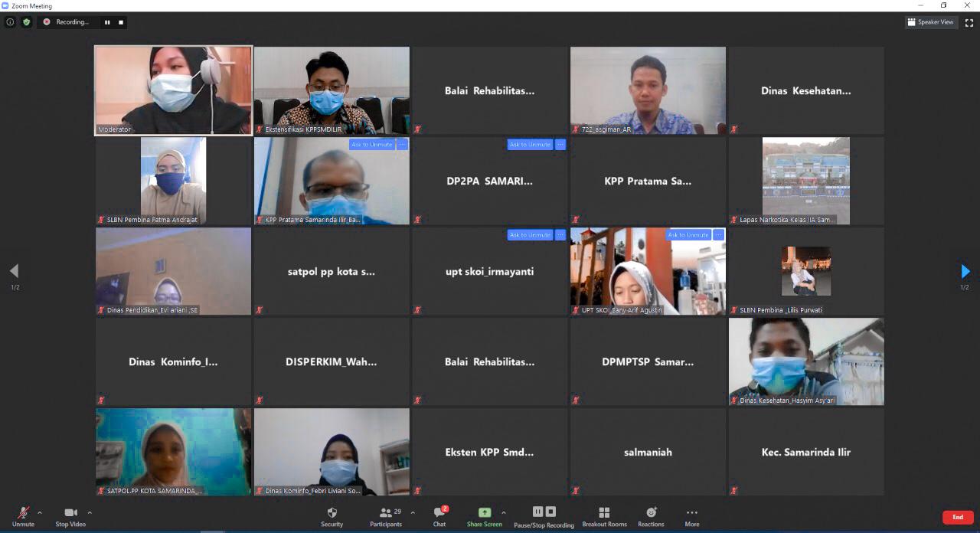Expand video options next to Stop Video
Screen dimensions: 980x533
tap(90, 512)
